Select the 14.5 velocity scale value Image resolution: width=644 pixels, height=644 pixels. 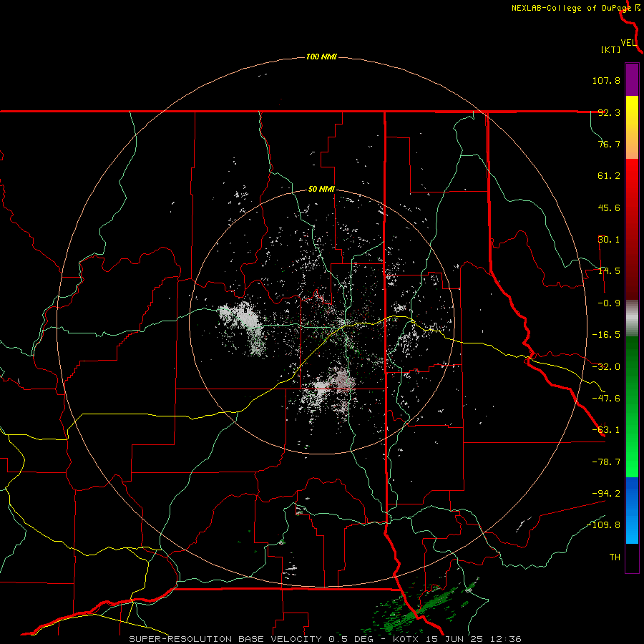coord(609,271)
